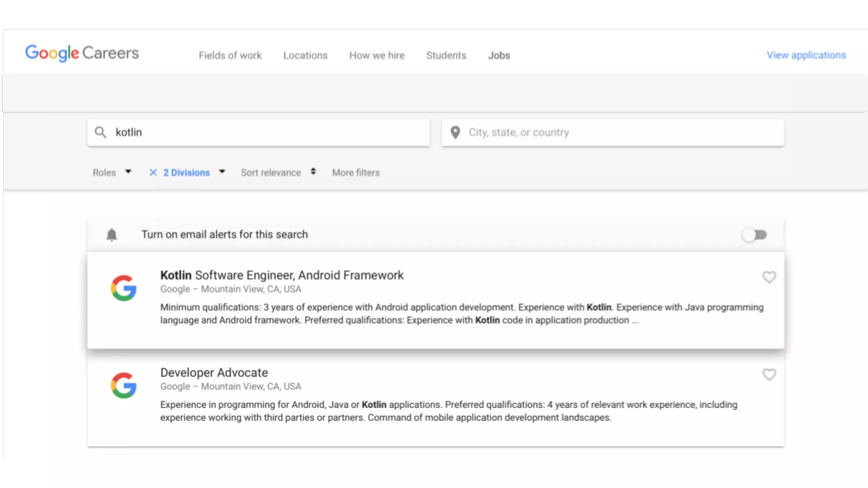868x488 pixels.
Task: Click the email alerts bell icon
Action: [111, 235]
